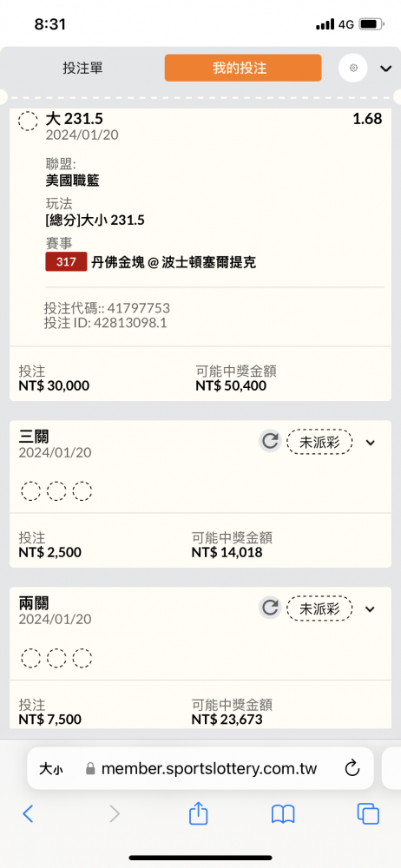Refresh the 兩關 bet status

point(270,608)
